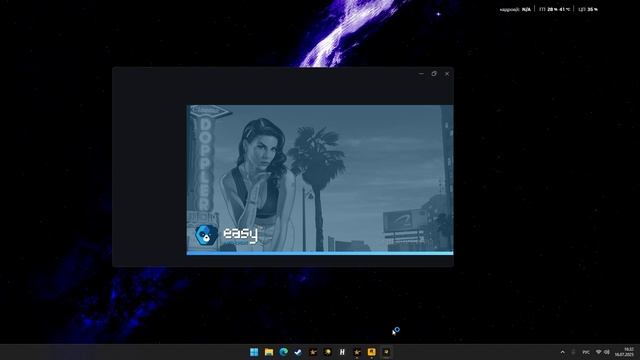This screenshot has width=640, height=360.
Task: Click the blue loading progress bar
Action: tap(320, 253)
